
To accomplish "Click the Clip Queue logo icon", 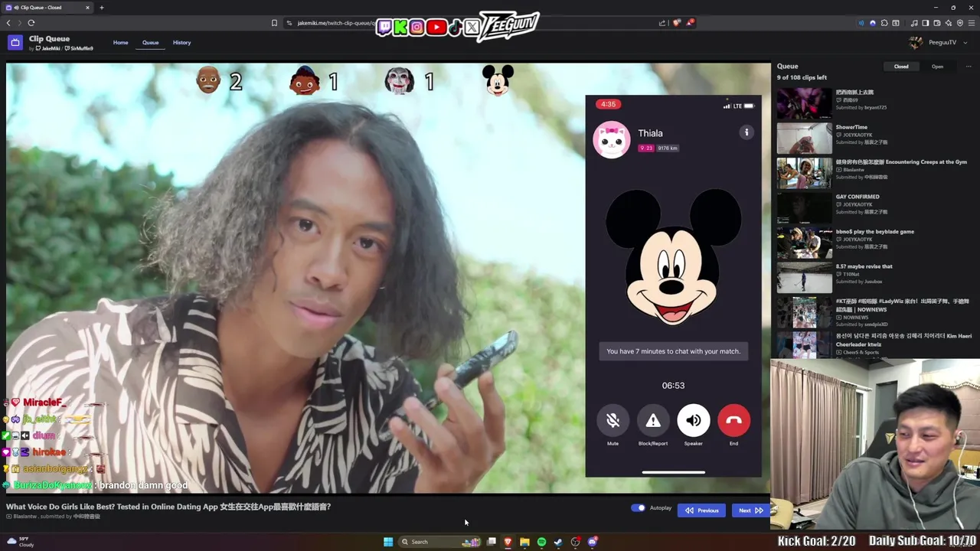I will pyautogui.click(x=15, y=43).
